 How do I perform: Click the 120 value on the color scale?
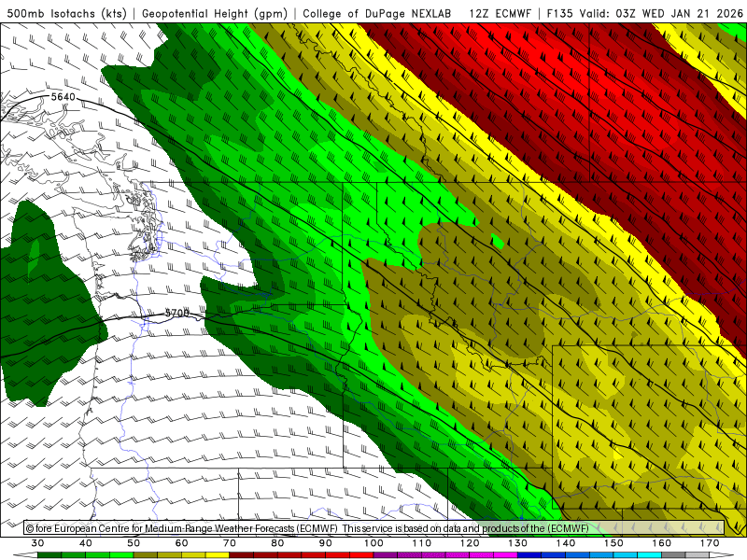coord(470,543)
